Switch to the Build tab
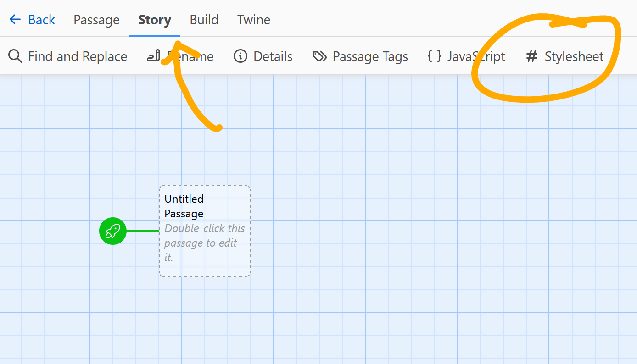 (x=204, y=19)
